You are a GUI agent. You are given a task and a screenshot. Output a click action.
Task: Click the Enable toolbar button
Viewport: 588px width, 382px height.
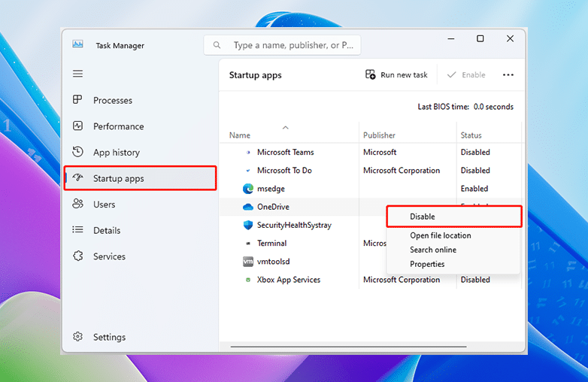[466, 74]
